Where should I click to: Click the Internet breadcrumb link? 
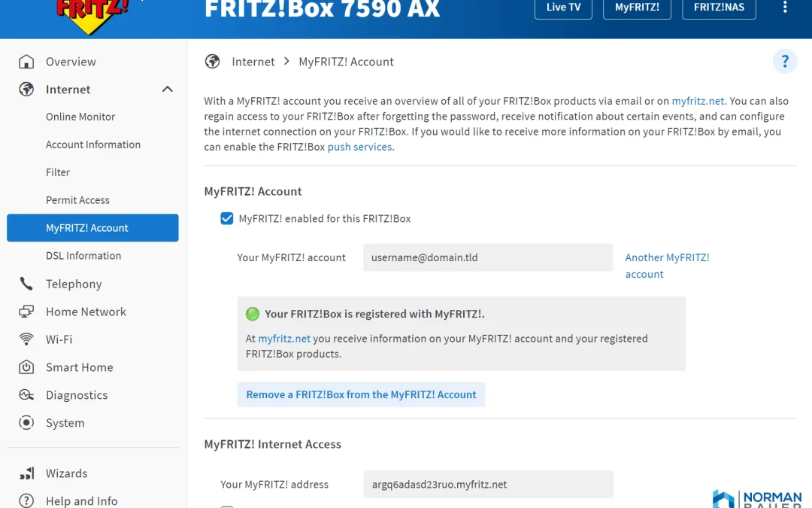253,62
